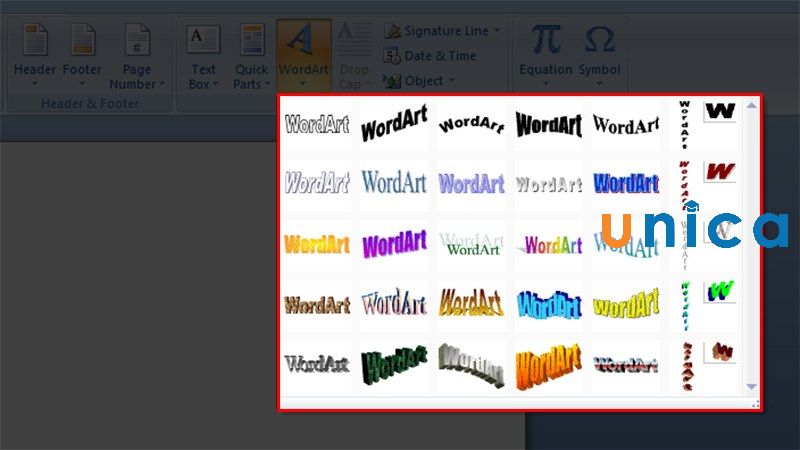Insert Date & Time
Screen dimensions: 800x450
coord(430,56)
